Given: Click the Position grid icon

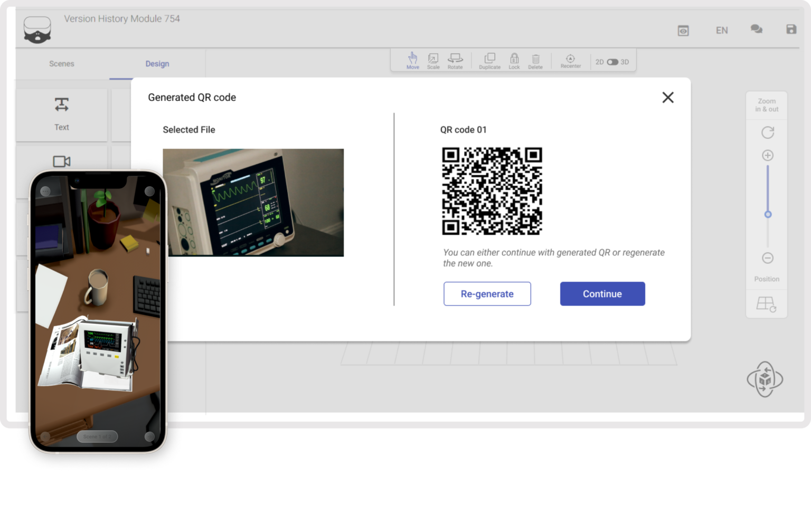Looking at the screenshot, I should [x=766, y=305].
